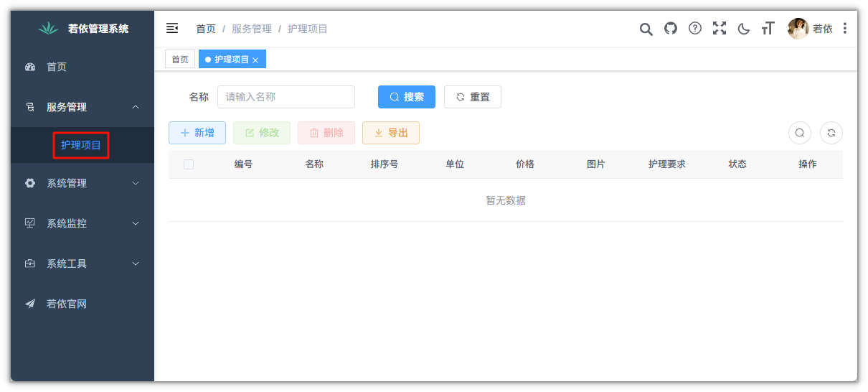Click the monitor icon beside 系统监控
The image size is (868, 392).
click(30, 223)
